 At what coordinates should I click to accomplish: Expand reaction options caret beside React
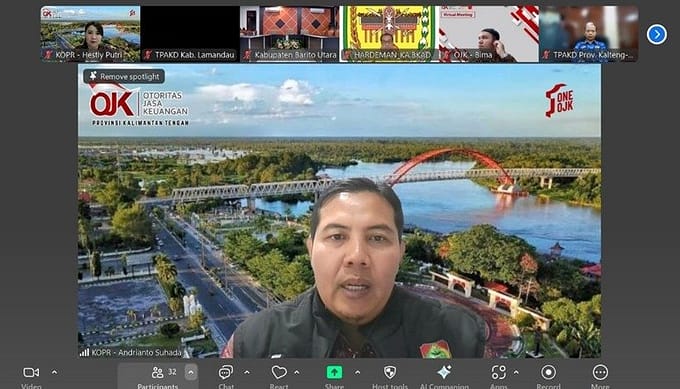pos(297,372)
